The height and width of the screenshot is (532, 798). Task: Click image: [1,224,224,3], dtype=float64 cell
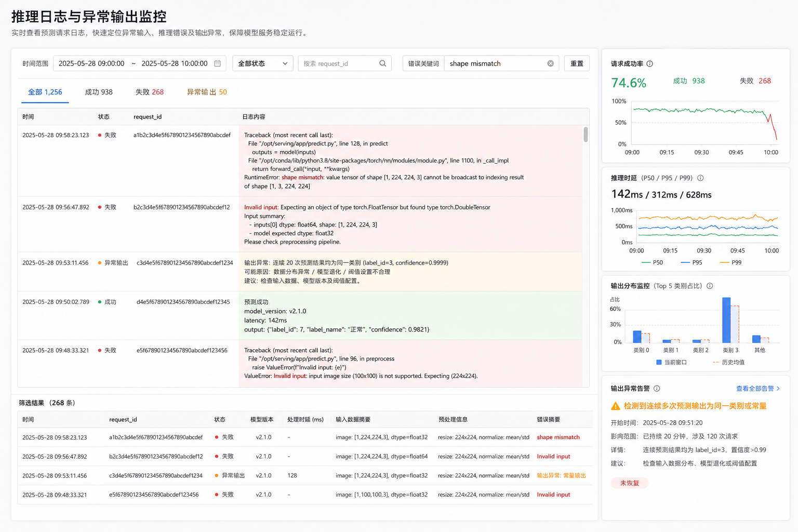[381, 457]
